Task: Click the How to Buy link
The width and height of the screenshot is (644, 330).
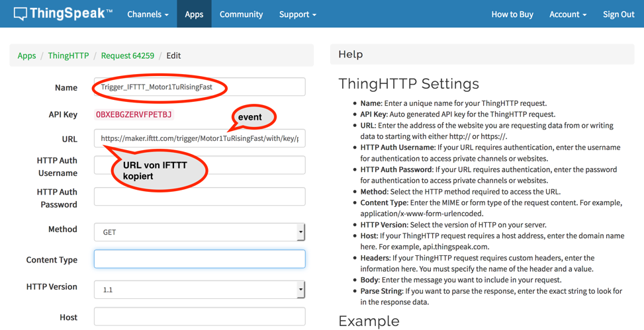Action: point(512,14)
